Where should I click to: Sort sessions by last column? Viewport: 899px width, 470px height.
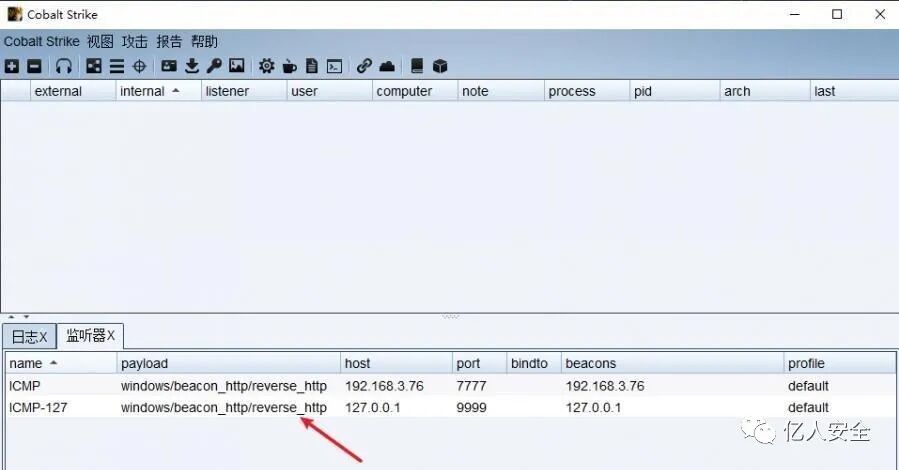click(854, 91)
